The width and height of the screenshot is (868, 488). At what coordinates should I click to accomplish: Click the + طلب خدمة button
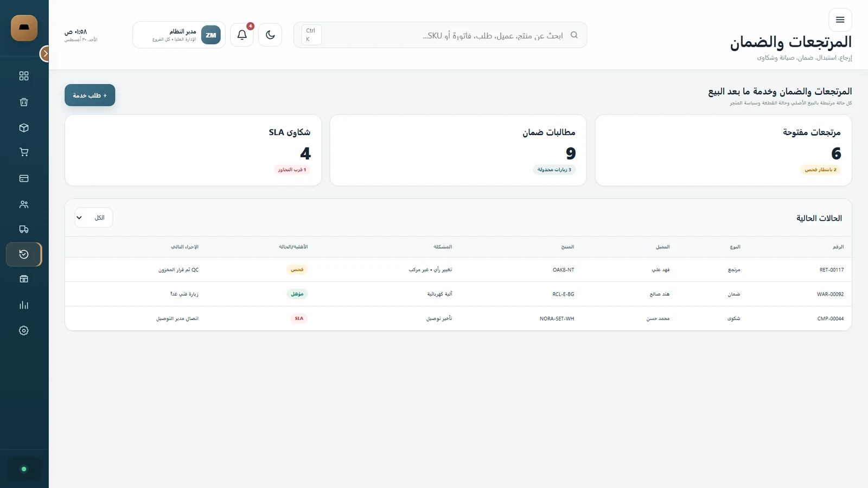[90, 95]
